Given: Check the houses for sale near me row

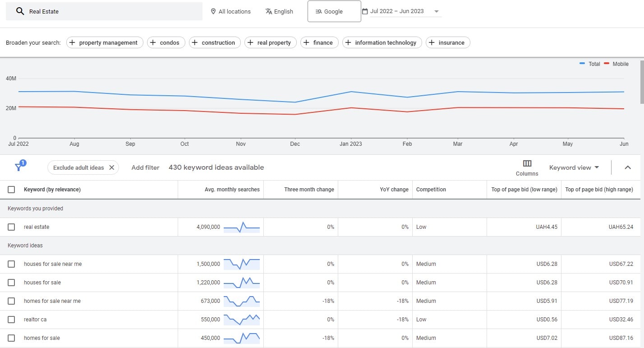Looking at the screenshot, I should point(11,264).
